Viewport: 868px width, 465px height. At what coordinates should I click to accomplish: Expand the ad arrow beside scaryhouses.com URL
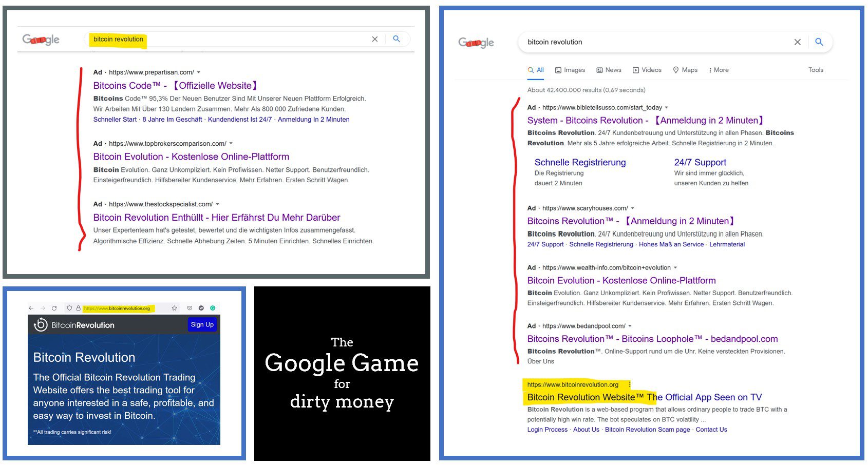[x=632, y=208]
